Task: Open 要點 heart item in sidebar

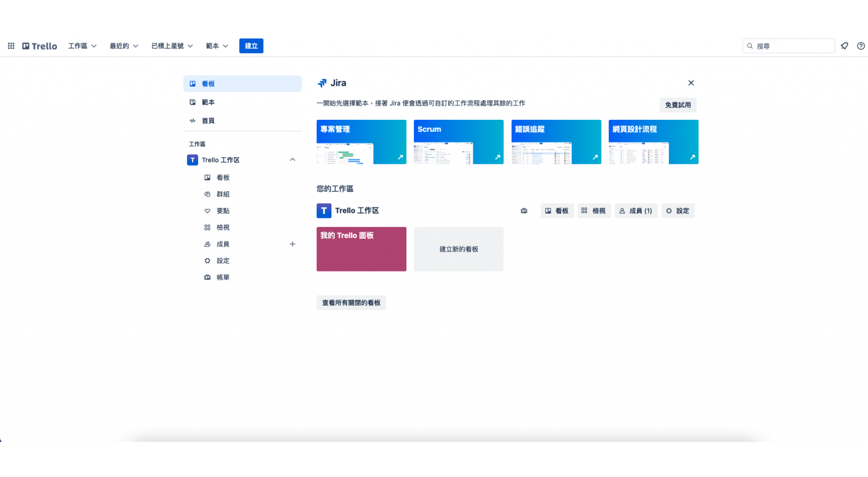Action: (x=222, y=211)
